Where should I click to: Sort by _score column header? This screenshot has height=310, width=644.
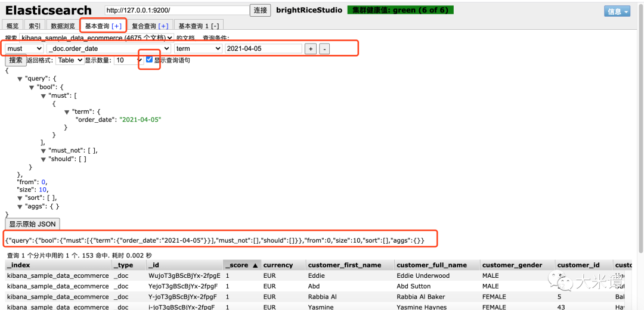[242, 265]
